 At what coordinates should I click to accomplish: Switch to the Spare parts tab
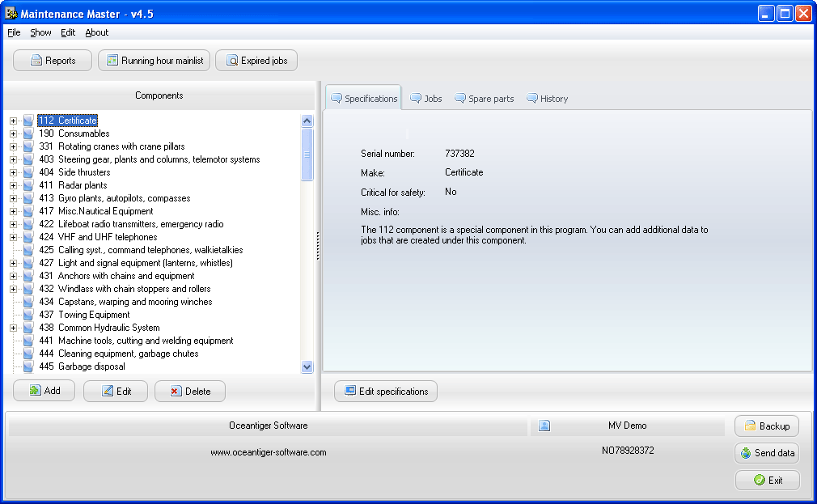(x=485, y=99)
